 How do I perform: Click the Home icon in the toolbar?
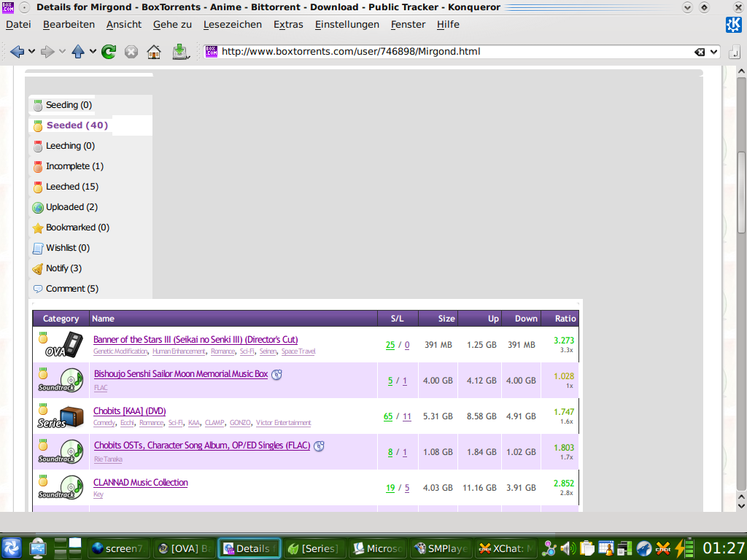pyautogui.click(x=153, y=52)
